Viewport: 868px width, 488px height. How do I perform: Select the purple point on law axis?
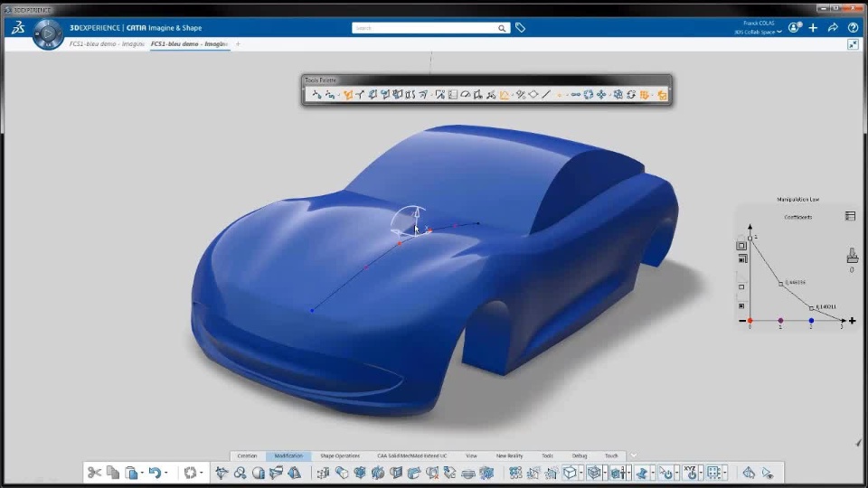coord(780,321)
